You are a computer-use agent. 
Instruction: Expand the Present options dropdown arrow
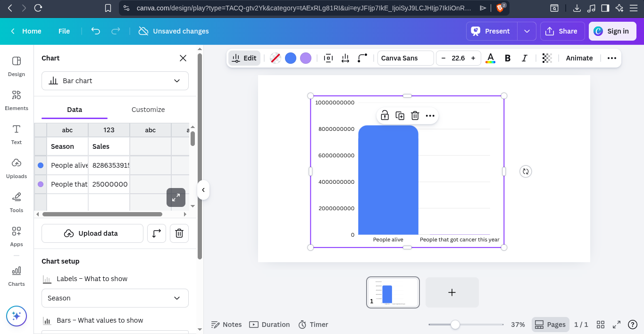pos(527,31)
